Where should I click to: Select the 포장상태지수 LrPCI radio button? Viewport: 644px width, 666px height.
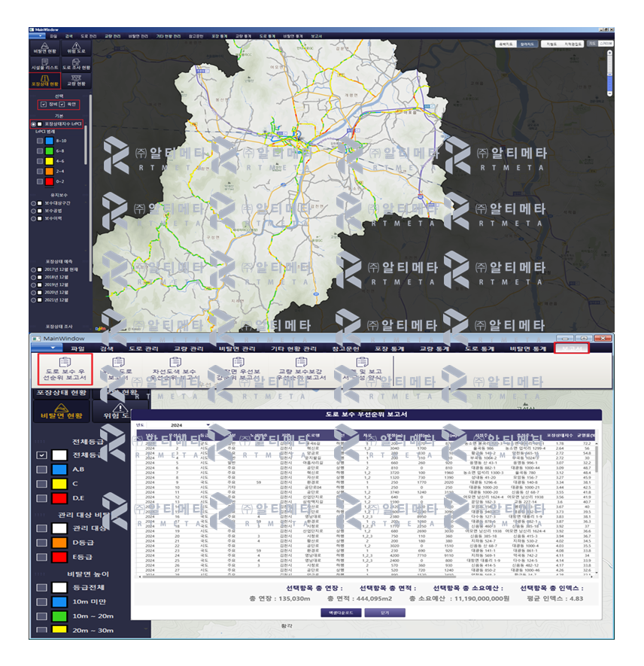[x=32, y=123]
